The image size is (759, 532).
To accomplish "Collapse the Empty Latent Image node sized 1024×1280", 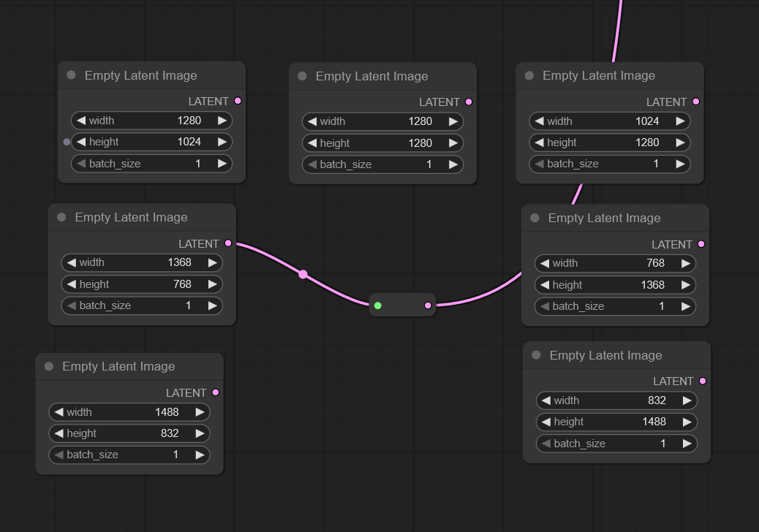I will coord(529,75).
